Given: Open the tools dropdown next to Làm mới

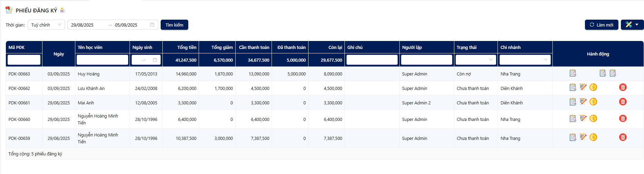Looking at the screenshot, I should 632,25.
